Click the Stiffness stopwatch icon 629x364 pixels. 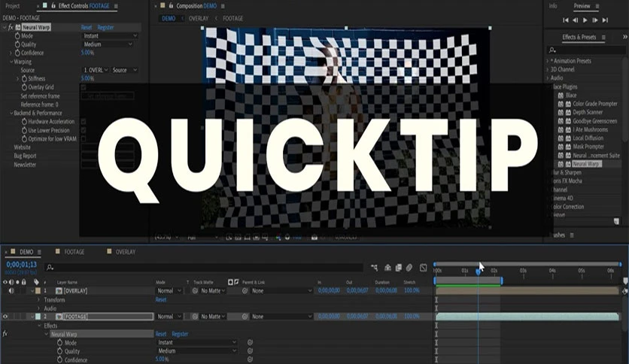[x=25, y=78]
